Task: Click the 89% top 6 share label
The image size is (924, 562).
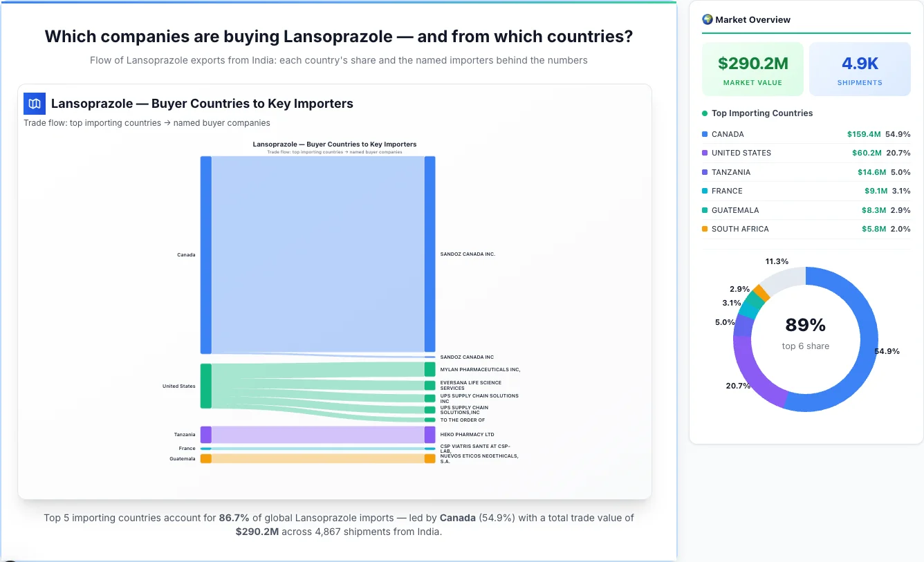Action: pyautogui.click(x=805, y=324)
